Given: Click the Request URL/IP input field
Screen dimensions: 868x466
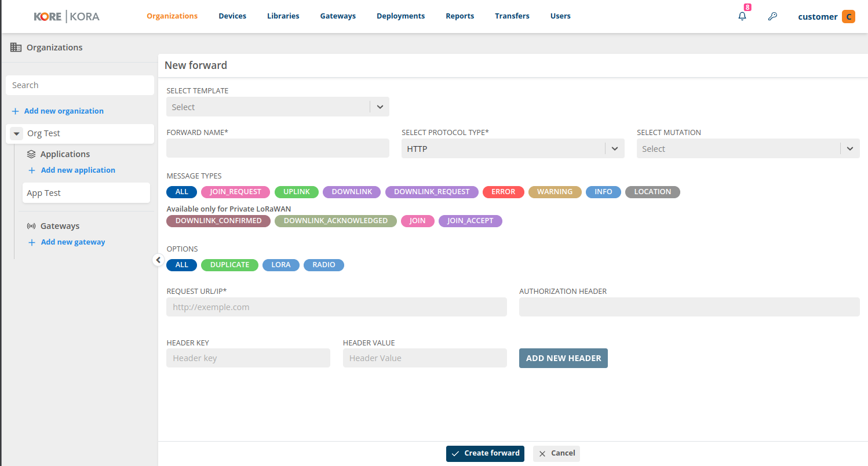Looking at the screenshot, I should click(x=336, y=307).
